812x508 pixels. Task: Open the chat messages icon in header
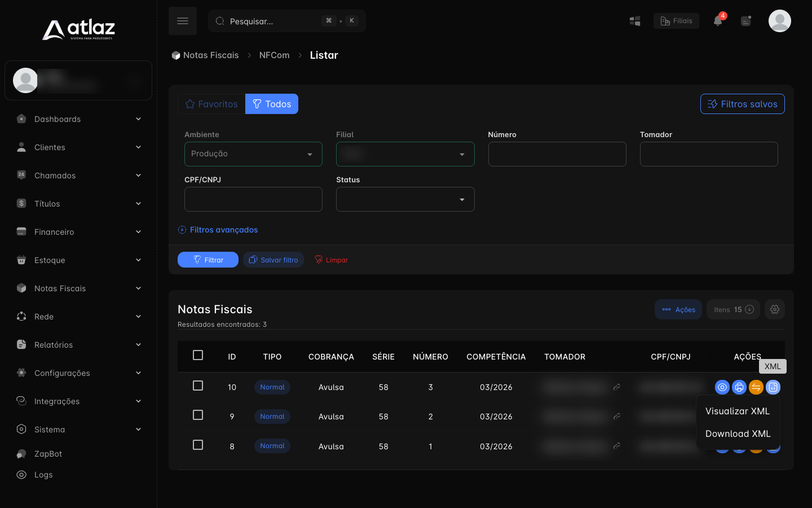746,21
